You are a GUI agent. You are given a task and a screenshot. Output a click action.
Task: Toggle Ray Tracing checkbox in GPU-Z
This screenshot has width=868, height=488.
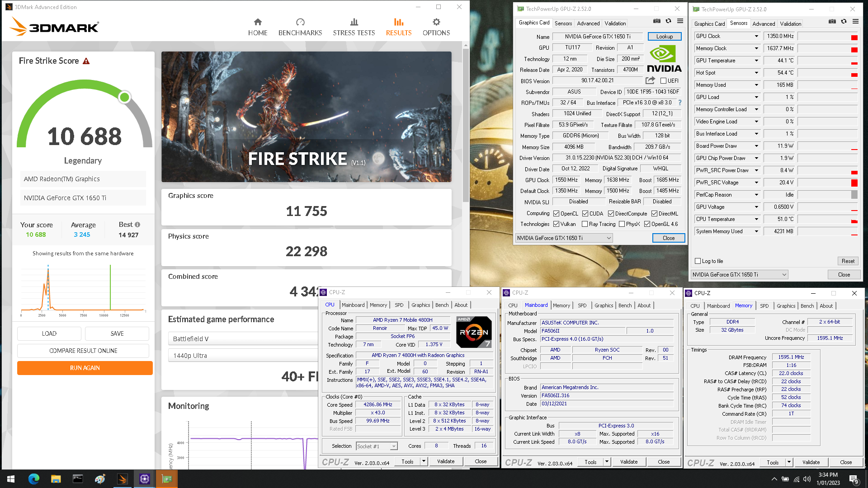tap(585, 224)
